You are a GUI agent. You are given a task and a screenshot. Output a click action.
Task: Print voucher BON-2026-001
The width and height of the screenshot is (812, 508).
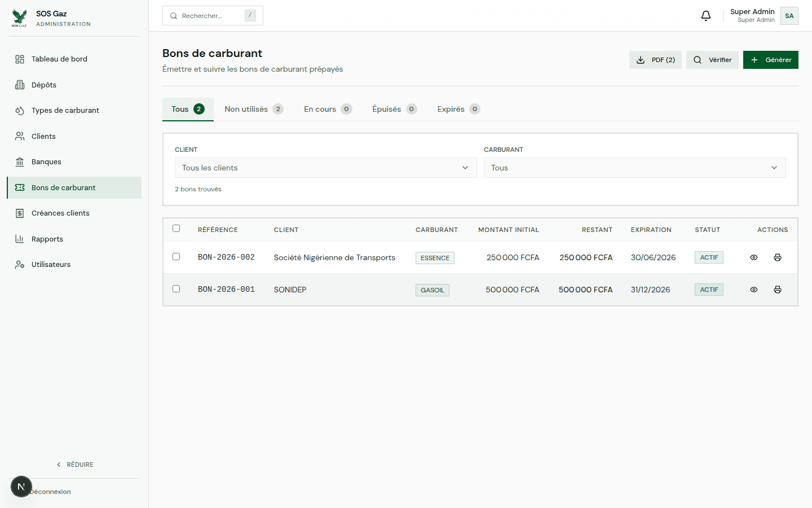coord(778,290)
